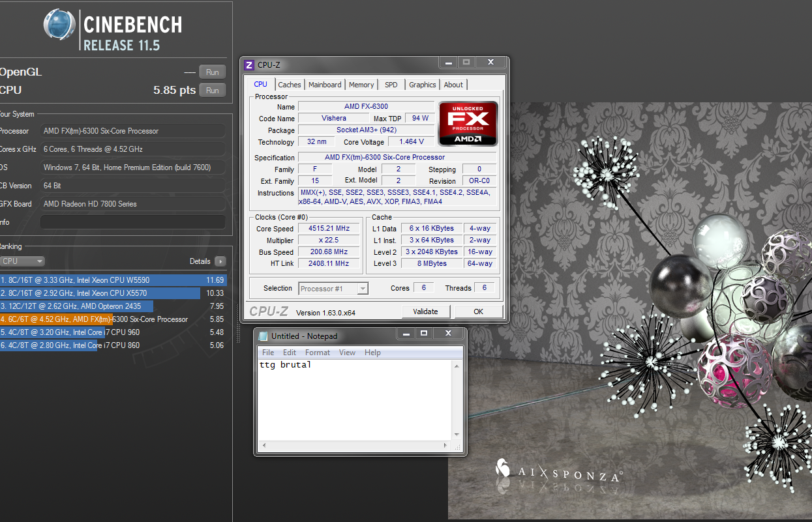The image size is (812, 522).
Task: Open the File menu in Notepad
Action: tap(268, 353)
